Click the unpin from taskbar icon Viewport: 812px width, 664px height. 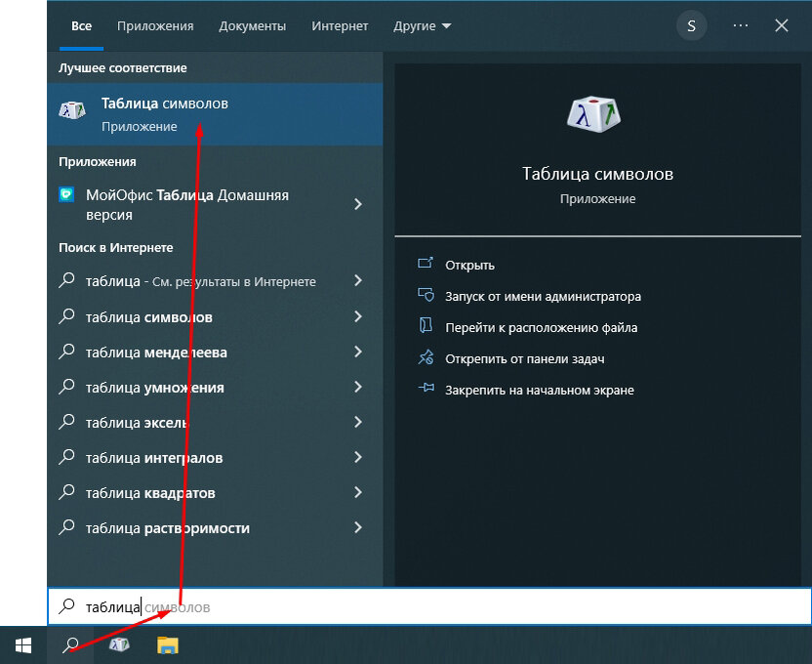426,356
